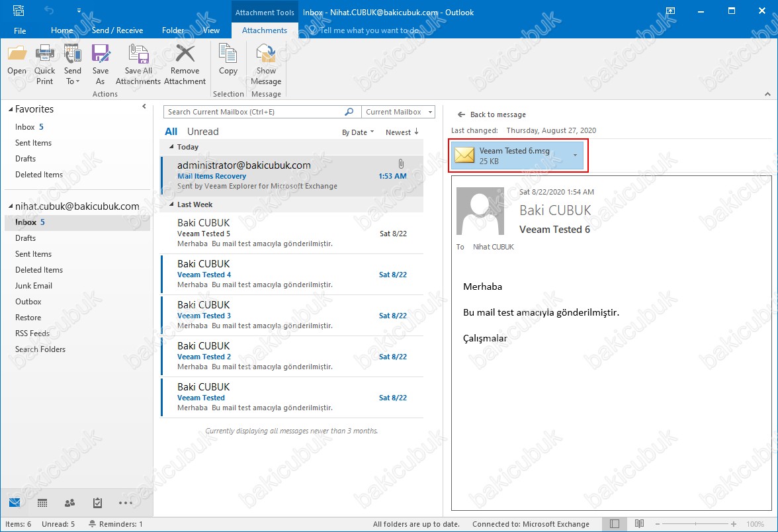Select the Veeam Tested 4 message
Screen dimensions: 778x532
coord(292,275)
